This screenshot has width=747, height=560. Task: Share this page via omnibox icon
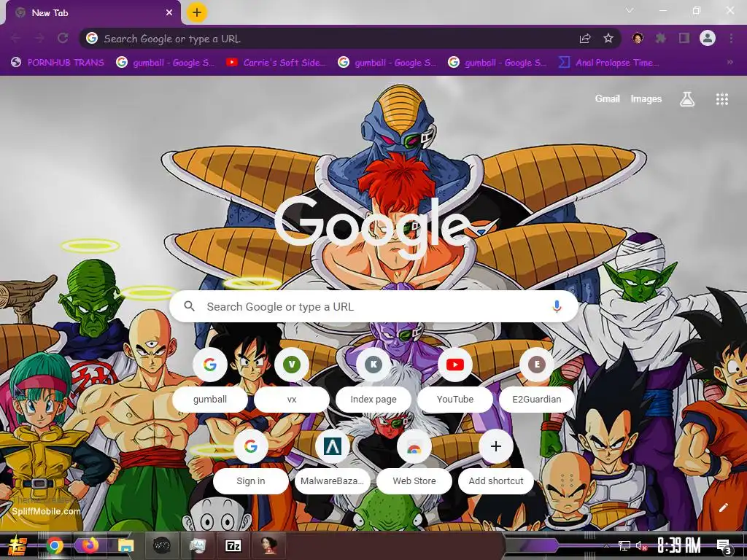585,39
